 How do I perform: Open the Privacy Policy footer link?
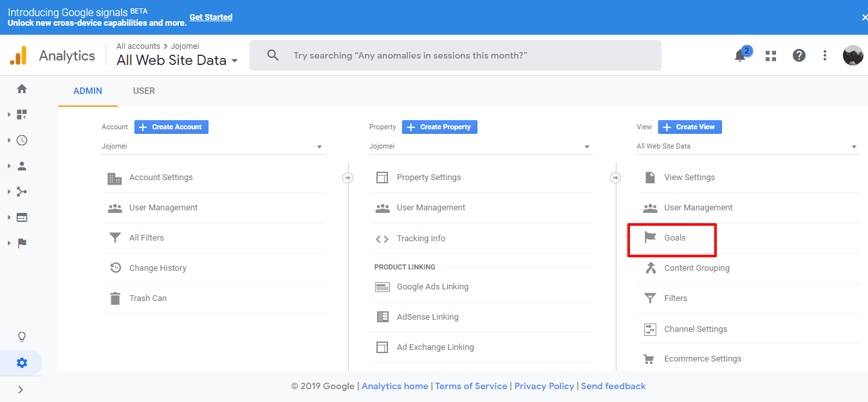544,386
